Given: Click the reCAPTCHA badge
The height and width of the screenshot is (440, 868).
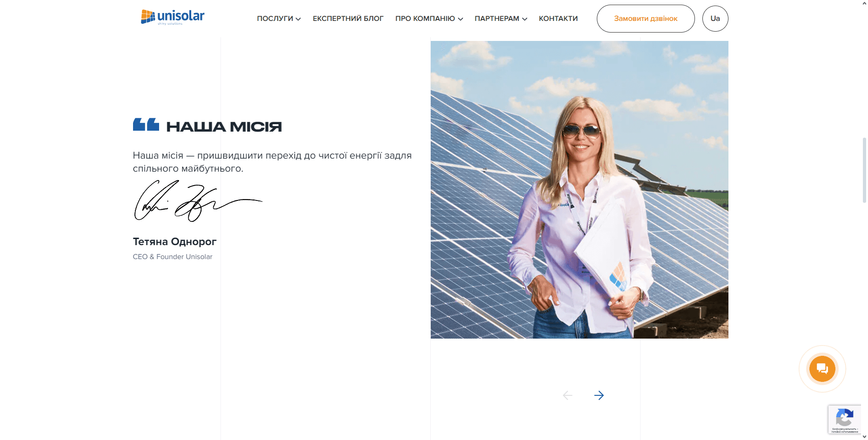Looking at the screenshot, I should pyautogui.click(x=844, y=420).
